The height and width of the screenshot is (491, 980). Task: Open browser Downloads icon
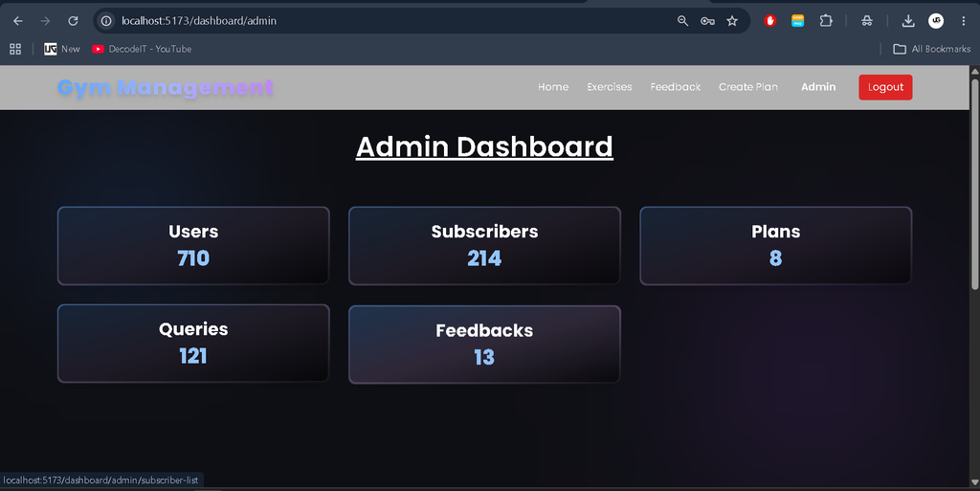click(x=908, y=21)
